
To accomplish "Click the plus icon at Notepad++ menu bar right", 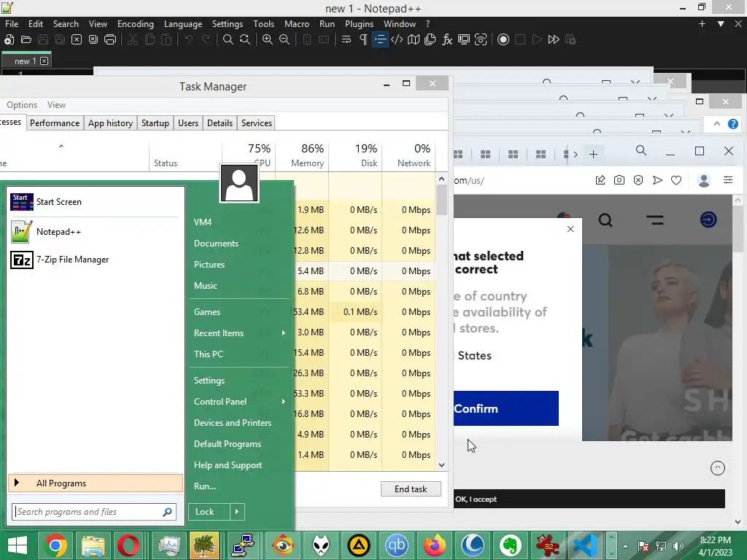I will pyautogui.click(x=702, y=24).
